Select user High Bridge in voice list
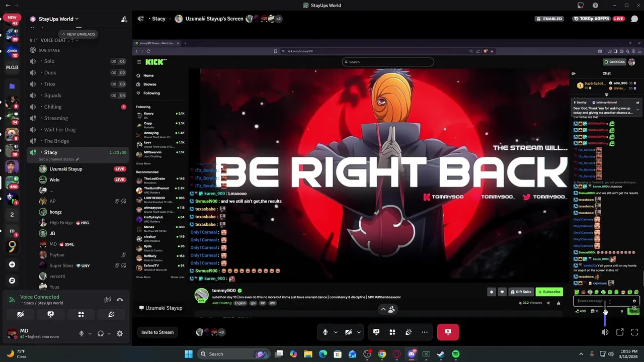Image resolution: width=644 pixels, height=362 pixels. coord(61,223)
